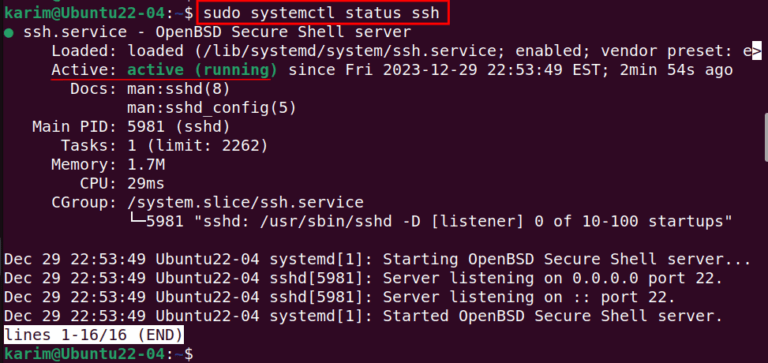Click the terminal scrollbar handle on the right
The height and width of the screenshot is (363, 768).
click(766, 137)
